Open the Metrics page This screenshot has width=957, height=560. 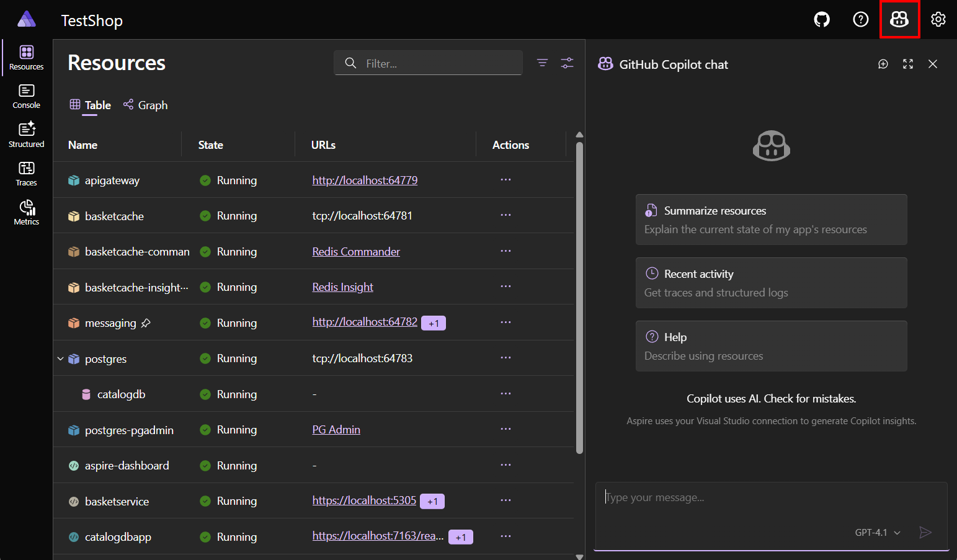tap(25, 211)
